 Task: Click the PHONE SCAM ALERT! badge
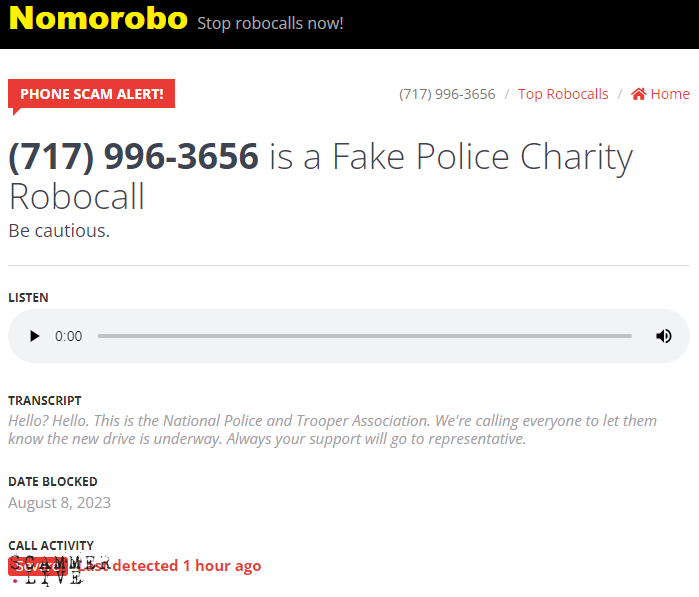pyautogui.click(x=91, y=94)
